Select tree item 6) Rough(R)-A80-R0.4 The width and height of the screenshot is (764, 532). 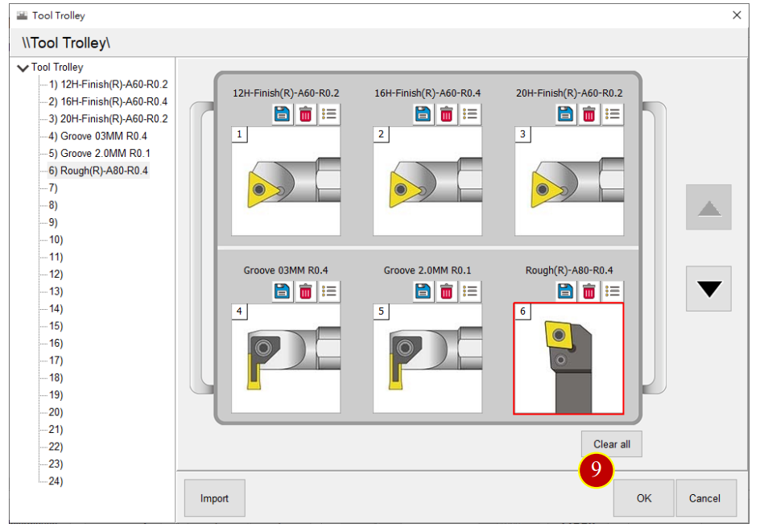tap(98, 171)
